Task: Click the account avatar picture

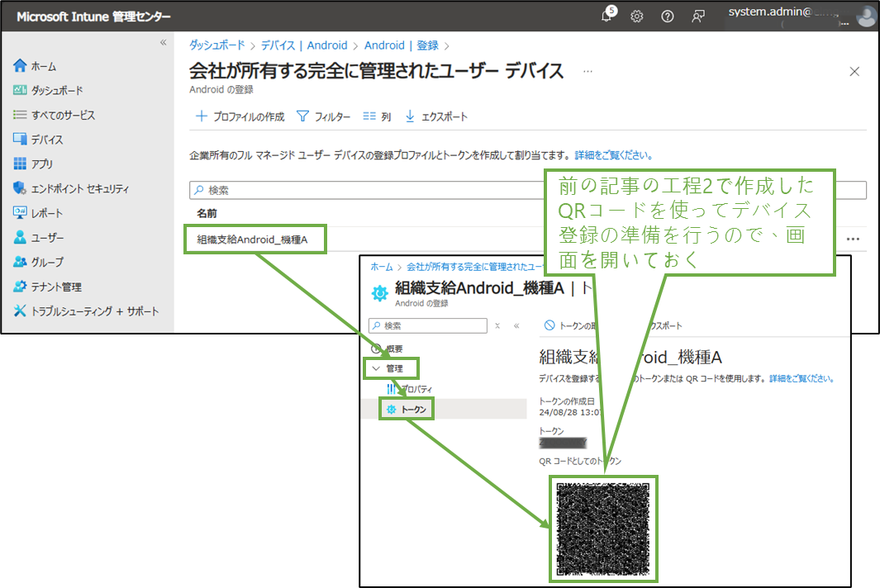Action: [x=867, y=17]
